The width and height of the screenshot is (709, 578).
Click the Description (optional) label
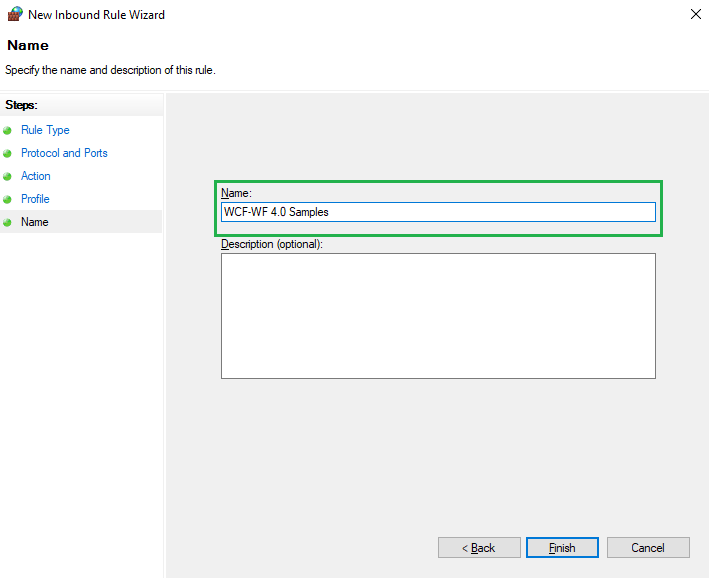(272, 244)
